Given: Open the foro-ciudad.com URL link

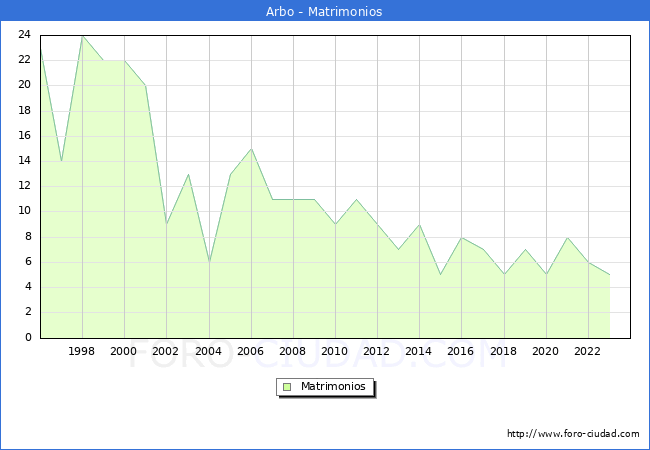Looking at the screenshot, I should [573, 434].
